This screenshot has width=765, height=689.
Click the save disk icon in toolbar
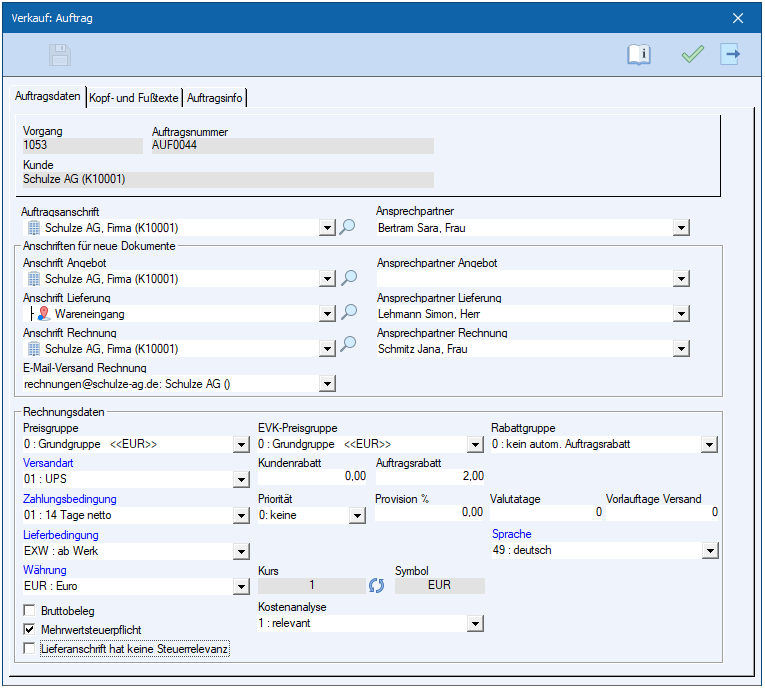60,55
